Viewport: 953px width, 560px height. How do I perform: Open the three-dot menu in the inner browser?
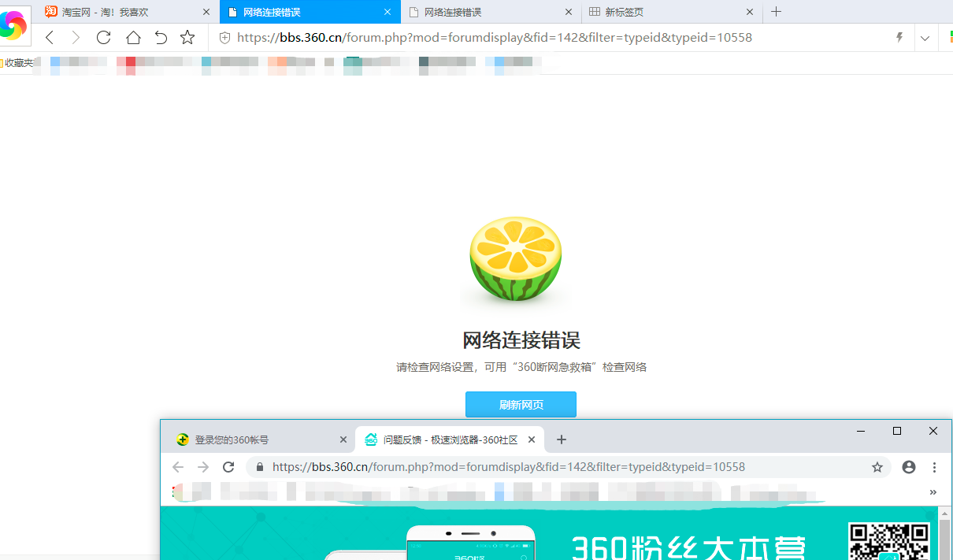click(933, 466)
